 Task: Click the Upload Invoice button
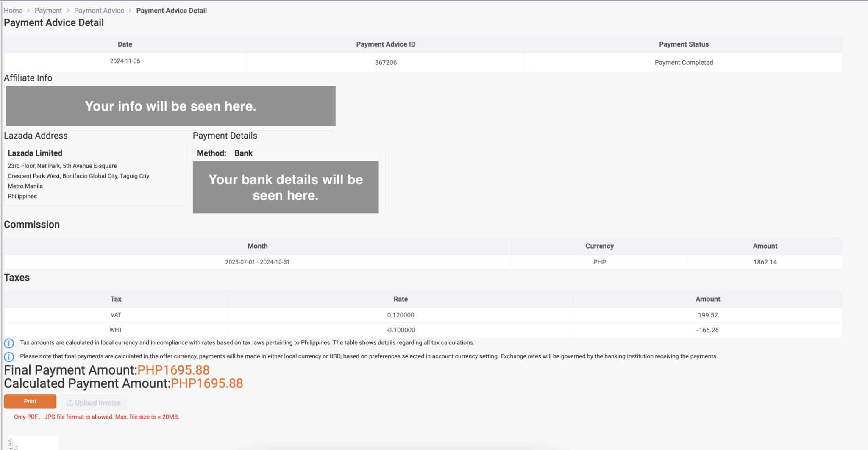point(94,403)
